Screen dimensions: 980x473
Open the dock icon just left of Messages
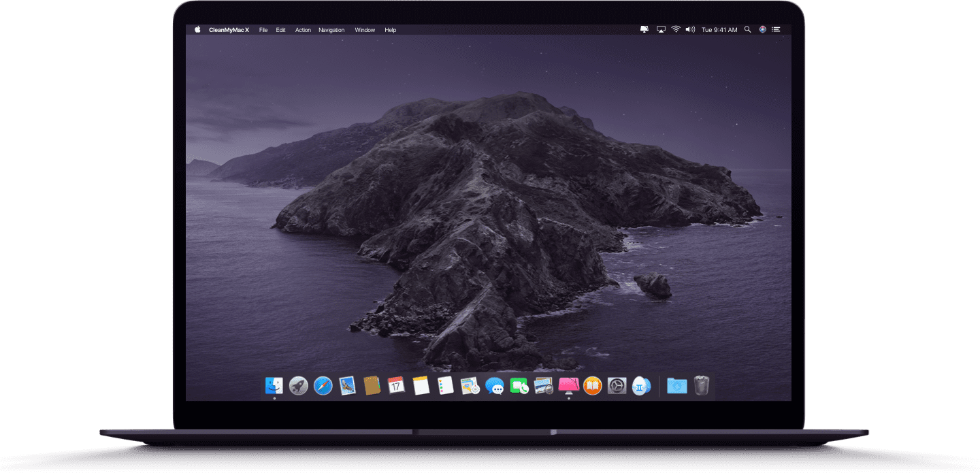pos(470,386)
